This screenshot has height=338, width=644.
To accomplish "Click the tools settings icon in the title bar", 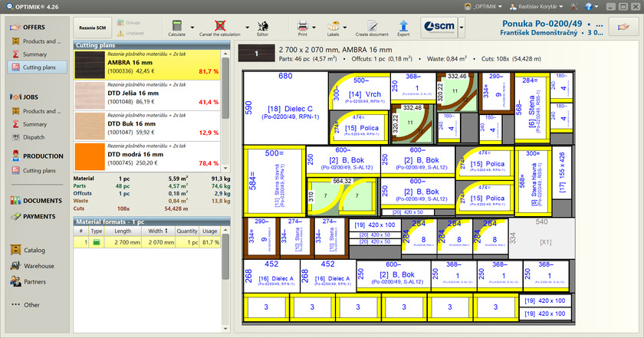I will pos(573,7).
